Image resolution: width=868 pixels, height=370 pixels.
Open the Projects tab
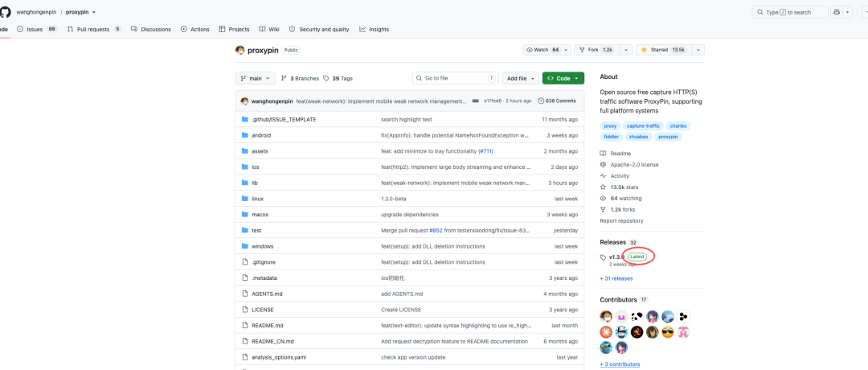[234, 29]
